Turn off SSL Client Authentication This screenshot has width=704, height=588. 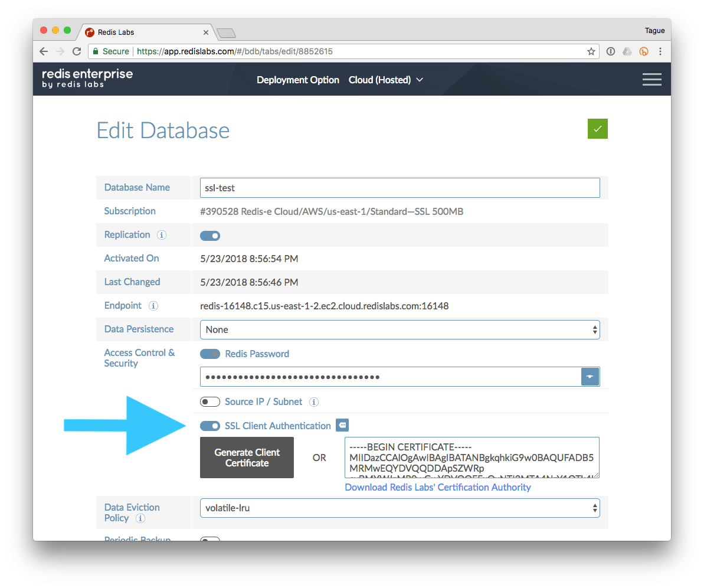click(210, 426)
